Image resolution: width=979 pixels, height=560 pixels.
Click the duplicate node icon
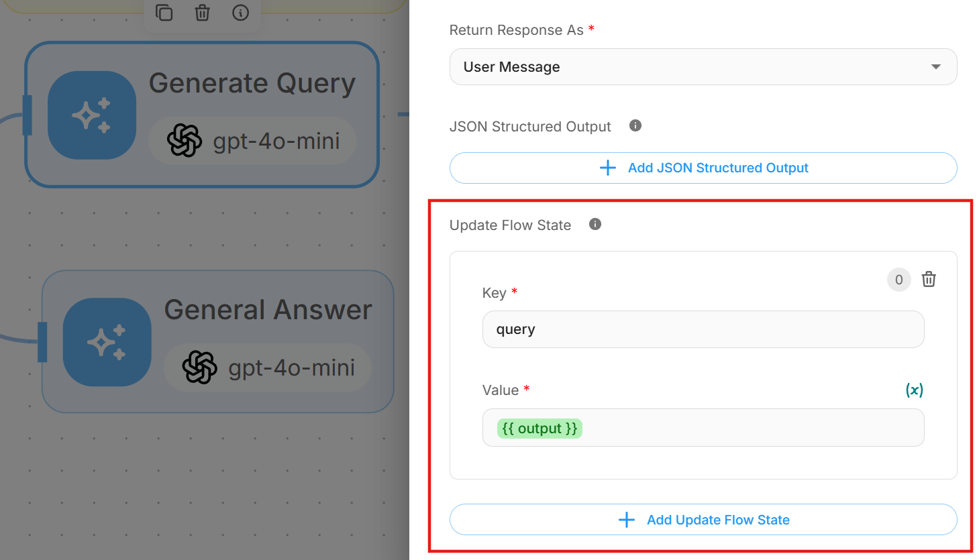(164, 13)
